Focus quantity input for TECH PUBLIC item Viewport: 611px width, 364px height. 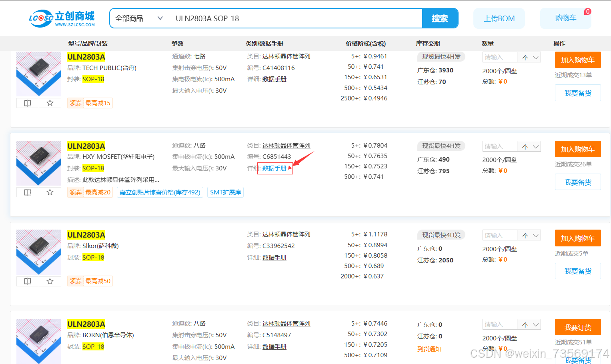pyautogui.click(x=500, y=57)
